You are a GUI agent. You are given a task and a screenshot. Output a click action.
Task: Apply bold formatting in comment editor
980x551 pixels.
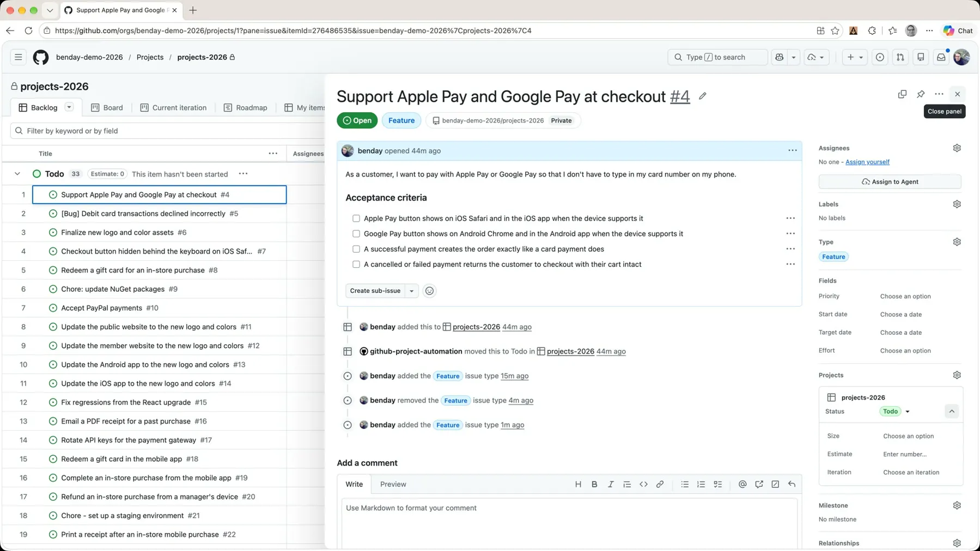click(594, 484)
